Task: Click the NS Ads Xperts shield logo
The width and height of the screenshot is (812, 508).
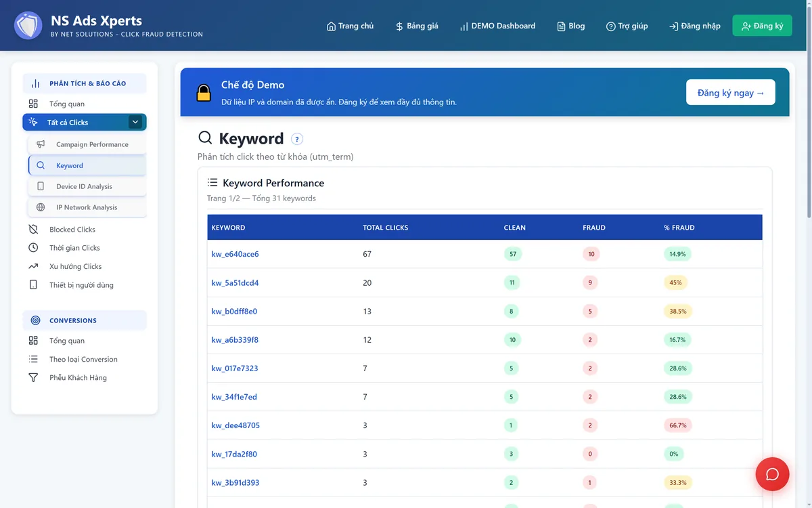Action: (28, 25)
